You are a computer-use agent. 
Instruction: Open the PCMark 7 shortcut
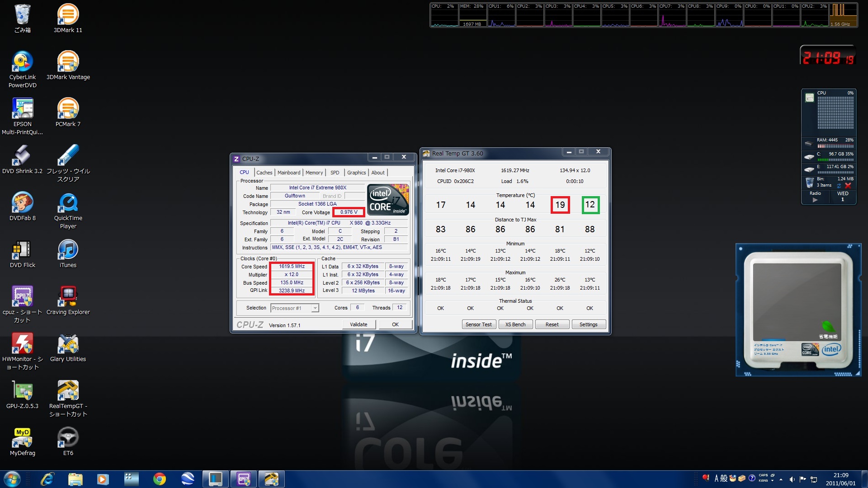(68, 112)
